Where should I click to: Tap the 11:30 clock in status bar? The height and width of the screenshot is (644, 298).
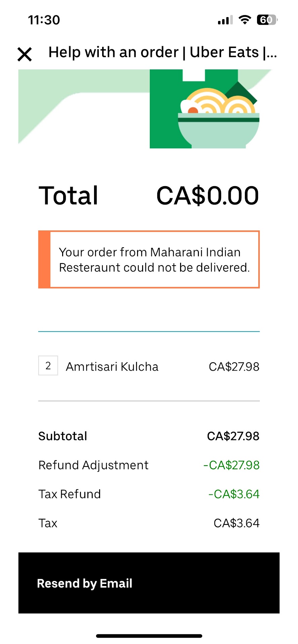(44, 20)
